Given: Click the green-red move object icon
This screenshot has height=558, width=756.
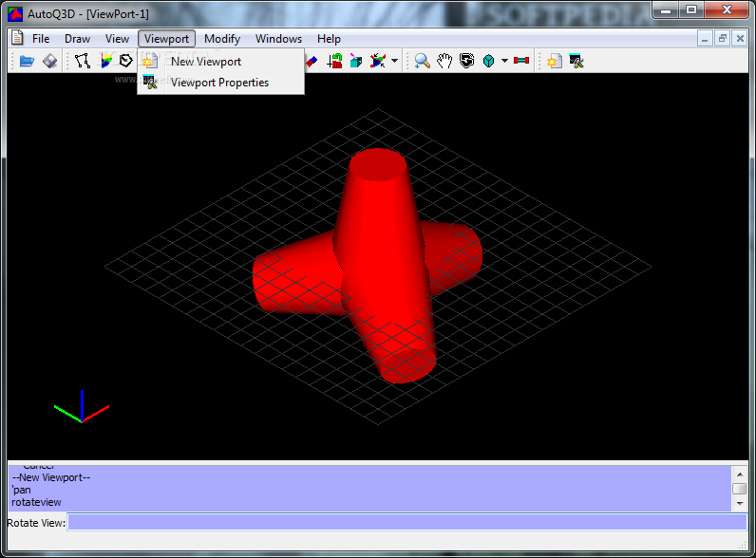Looking at the screenshot, I should point(334,61).
